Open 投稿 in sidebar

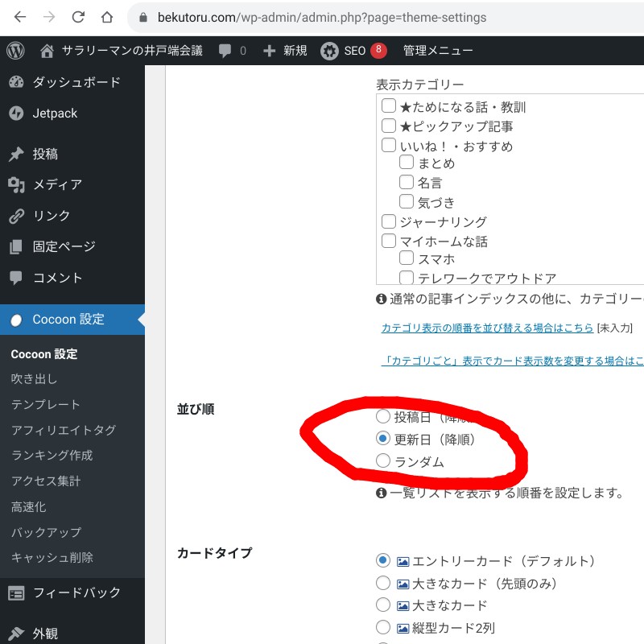coord(45,154)
